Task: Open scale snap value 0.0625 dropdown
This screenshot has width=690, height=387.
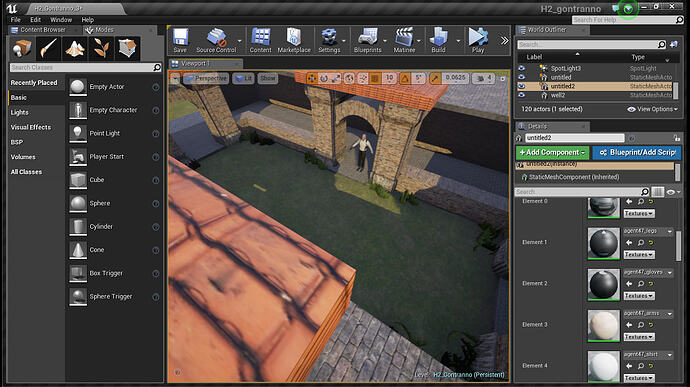Action: [x=455, y=78]
